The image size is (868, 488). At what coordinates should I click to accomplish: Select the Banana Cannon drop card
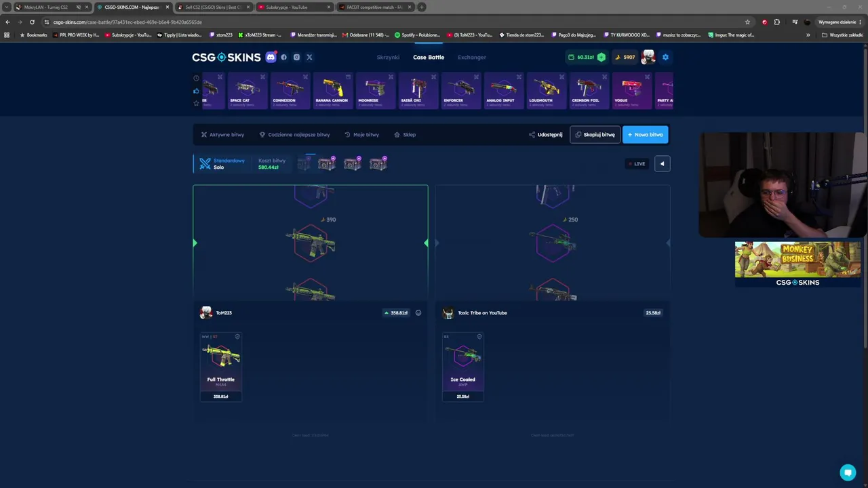332,91
